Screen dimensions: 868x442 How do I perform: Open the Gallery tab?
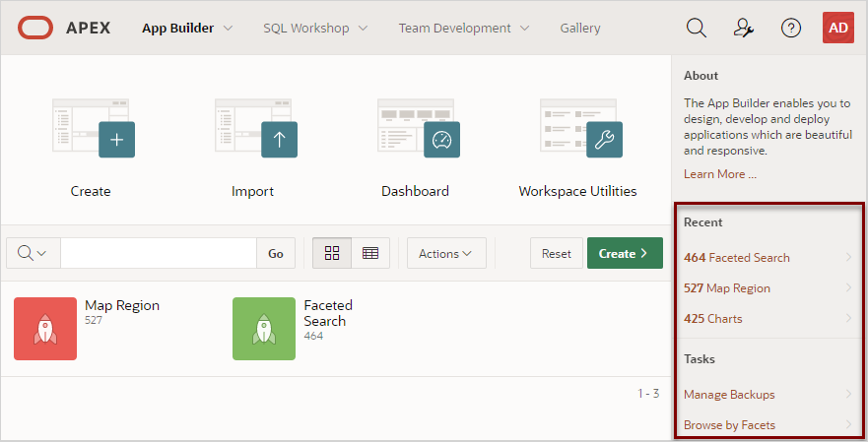click(580, 29)
